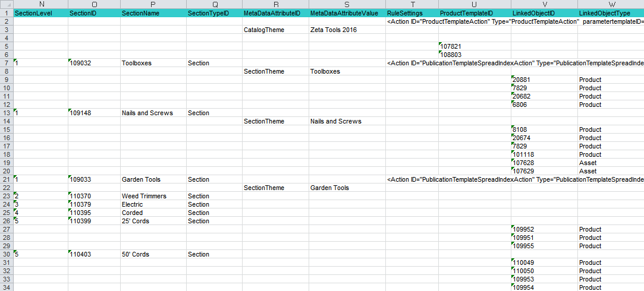Select the SectionID cell 110370

(95, 196)
